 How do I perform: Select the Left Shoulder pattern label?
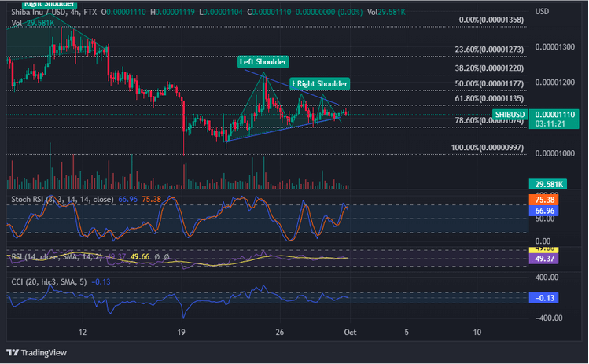coord(263,61)
